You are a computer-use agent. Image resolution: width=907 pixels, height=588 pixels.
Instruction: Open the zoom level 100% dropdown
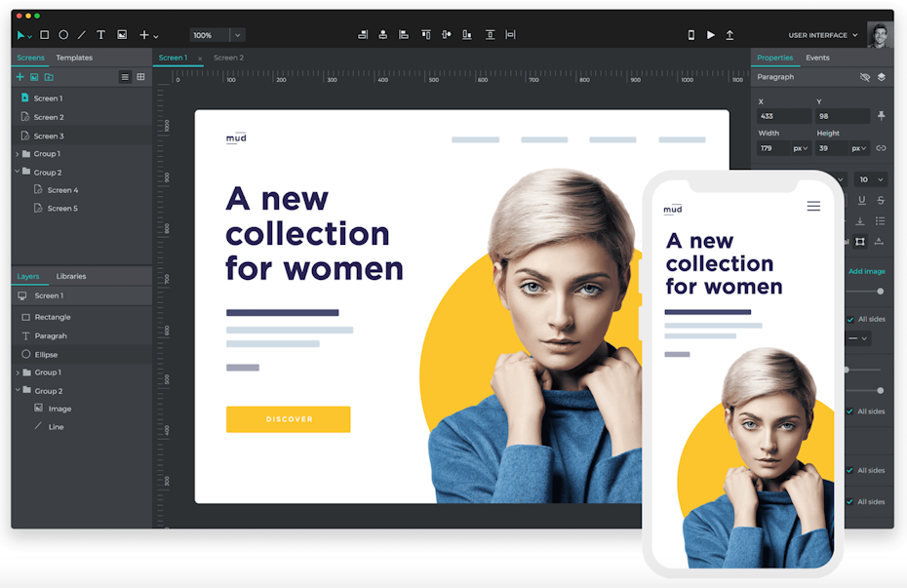pos(238,35)
